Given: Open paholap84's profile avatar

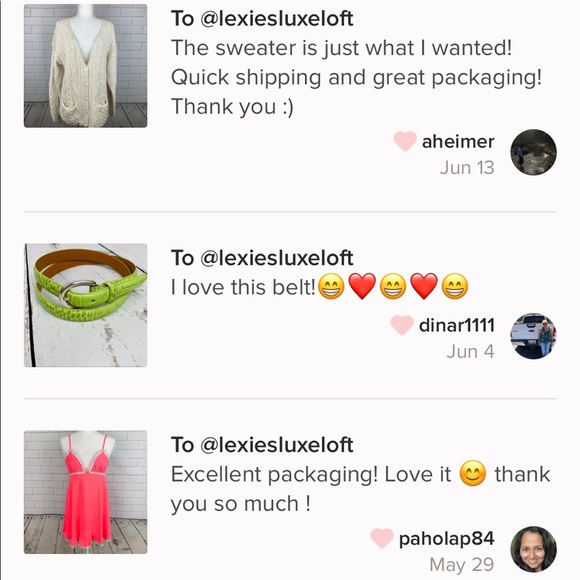Looking at the screenshot, I should click(533, 549).
